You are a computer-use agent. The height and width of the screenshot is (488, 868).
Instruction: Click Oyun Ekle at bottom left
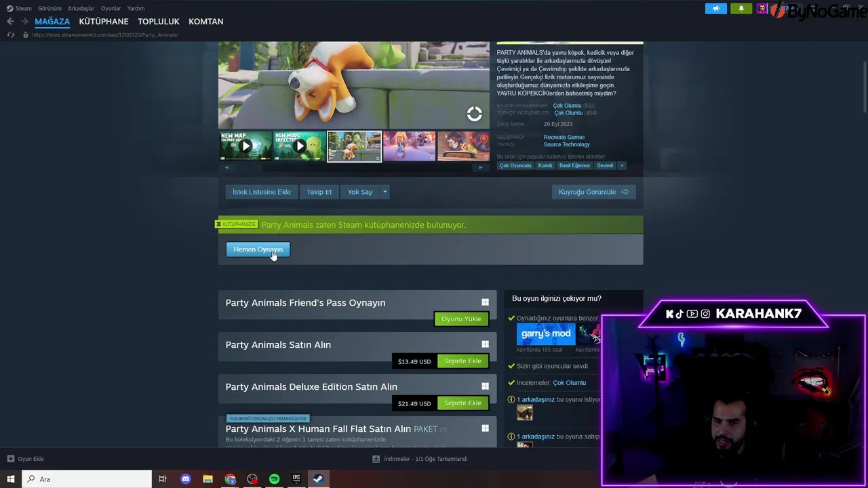tap(26, 459)
